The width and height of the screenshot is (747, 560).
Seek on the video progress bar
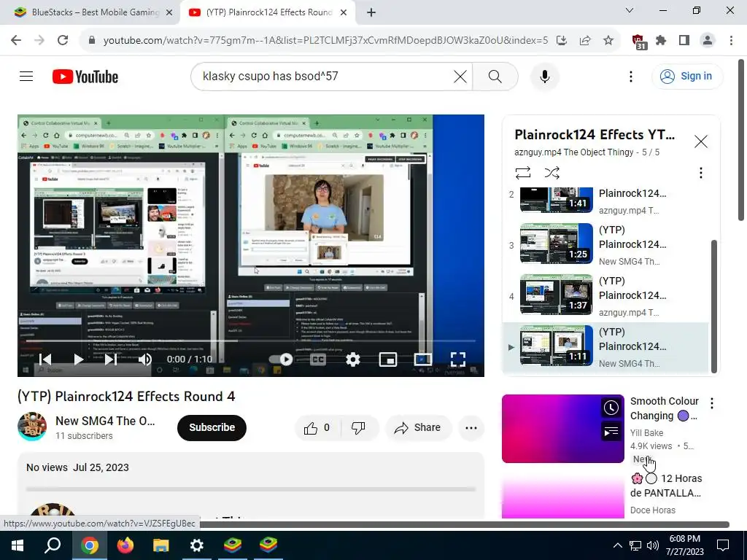[x=251, y=341]
